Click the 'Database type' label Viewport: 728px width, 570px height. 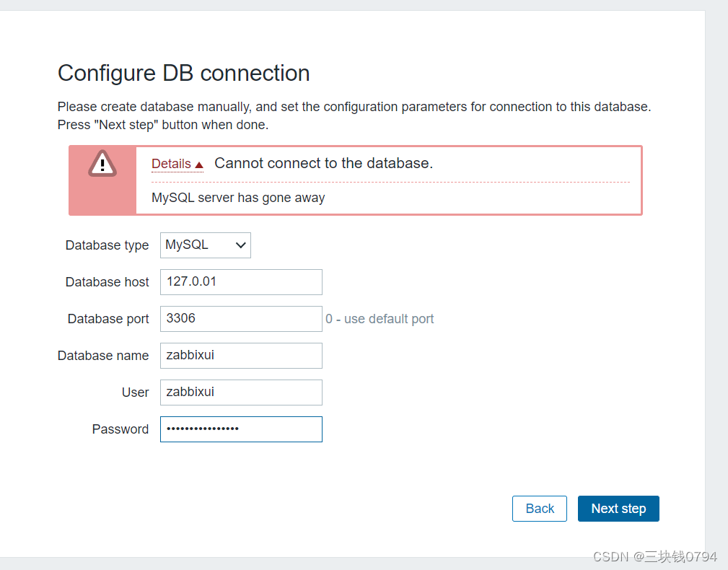107,245
